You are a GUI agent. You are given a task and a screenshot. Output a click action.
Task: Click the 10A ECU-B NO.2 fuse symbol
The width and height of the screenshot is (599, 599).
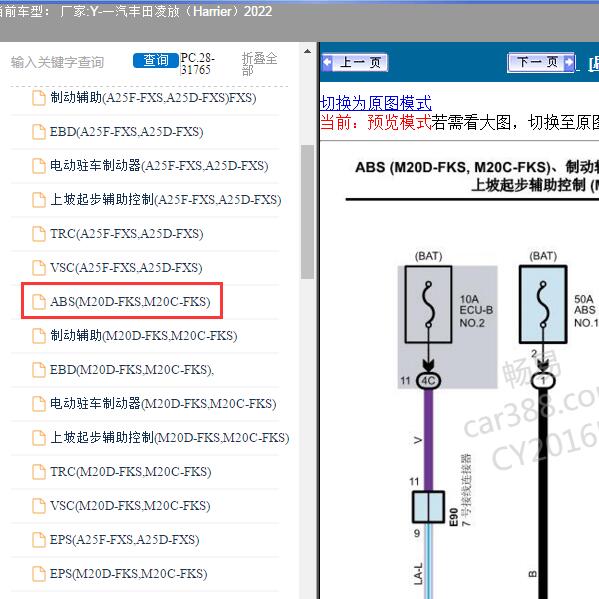428,304
